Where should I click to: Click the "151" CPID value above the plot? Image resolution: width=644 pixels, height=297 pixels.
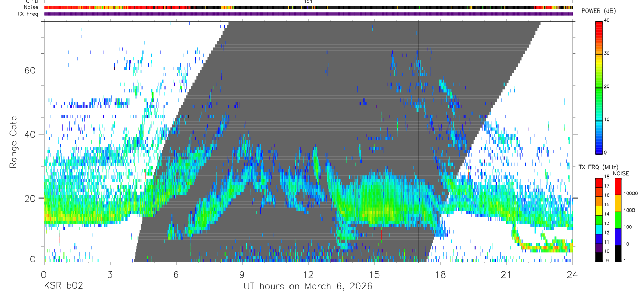(308, 2)
